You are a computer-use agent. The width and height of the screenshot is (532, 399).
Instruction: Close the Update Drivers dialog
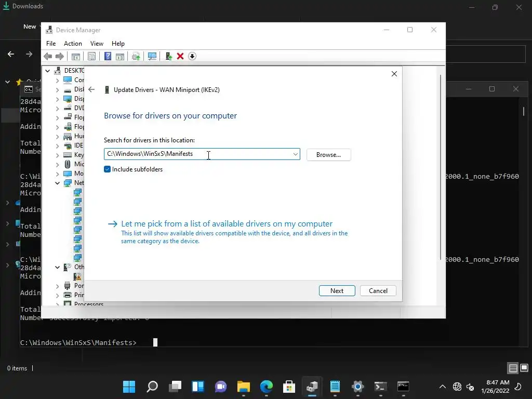coord(394,74)
